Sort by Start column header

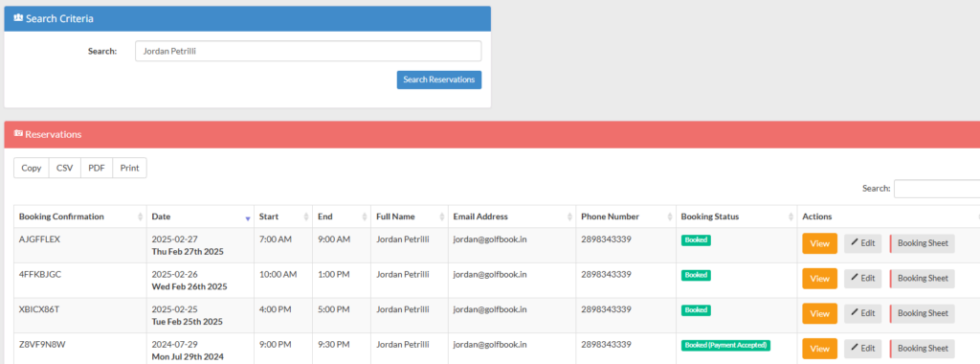click(x=283, y=216)
